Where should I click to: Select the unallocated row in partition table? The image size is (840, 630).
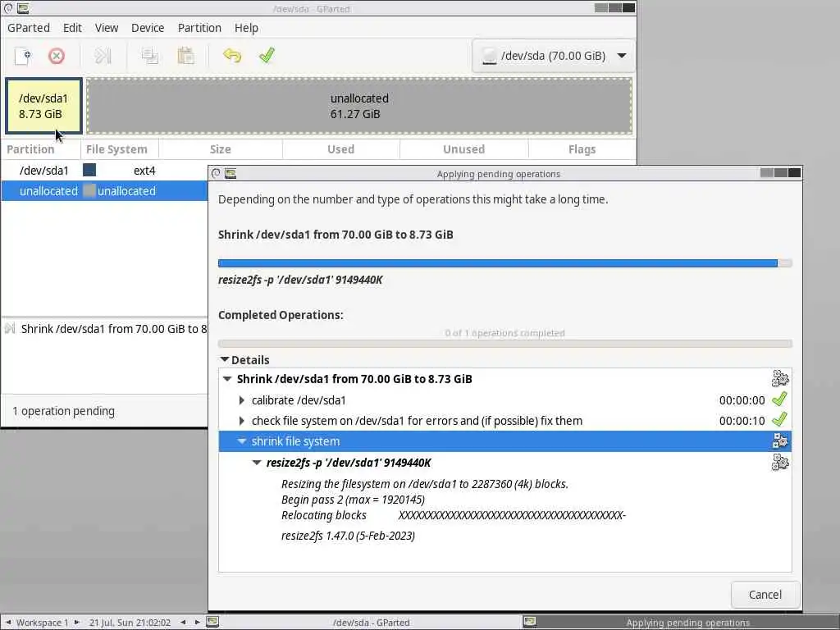point(104,190)
